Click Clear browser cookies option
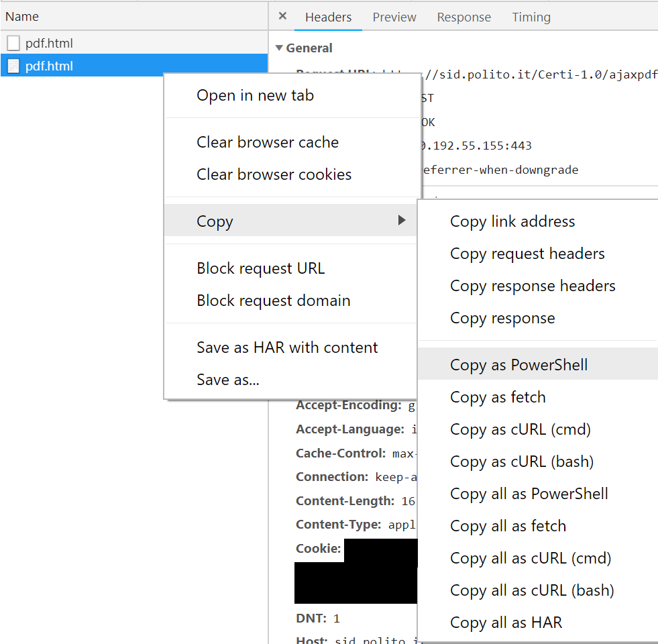The height and width of the screenshot is (644, 658). coord(274,174)
